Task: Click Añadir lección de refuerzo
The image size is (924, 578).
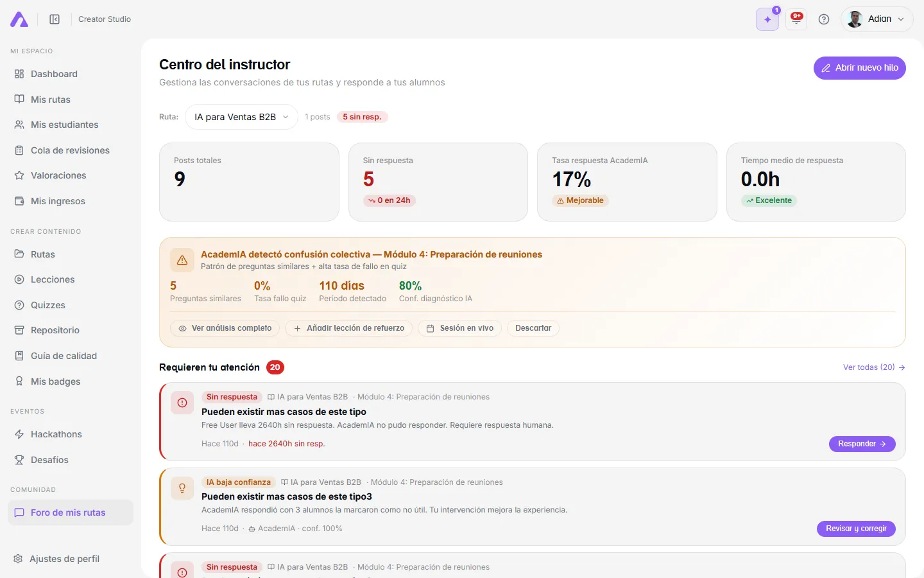Action: [x=349, y=328]
